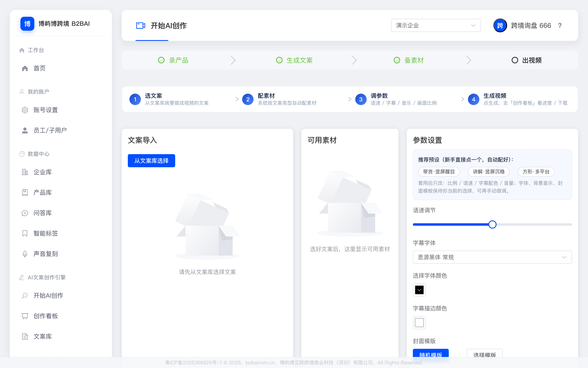Click the 从文案库选择 button
Viewport: 588px width, 368px height.
coord(151,161)
